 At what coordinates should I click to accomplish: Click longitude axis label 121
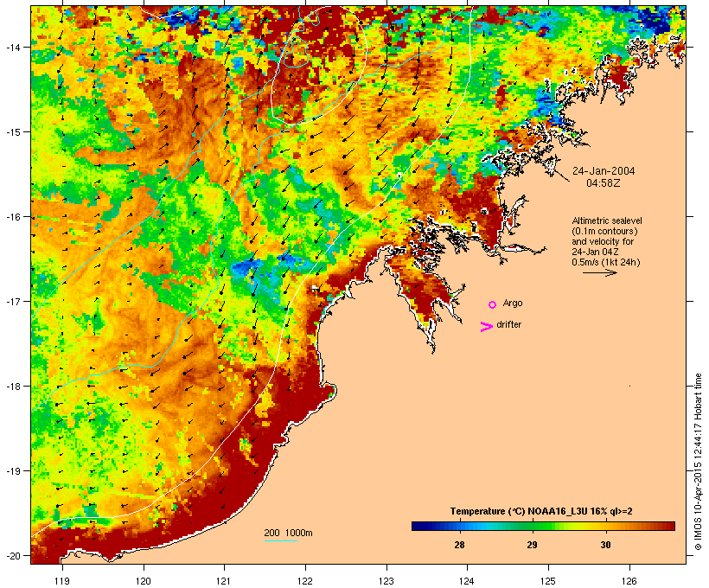224,580
